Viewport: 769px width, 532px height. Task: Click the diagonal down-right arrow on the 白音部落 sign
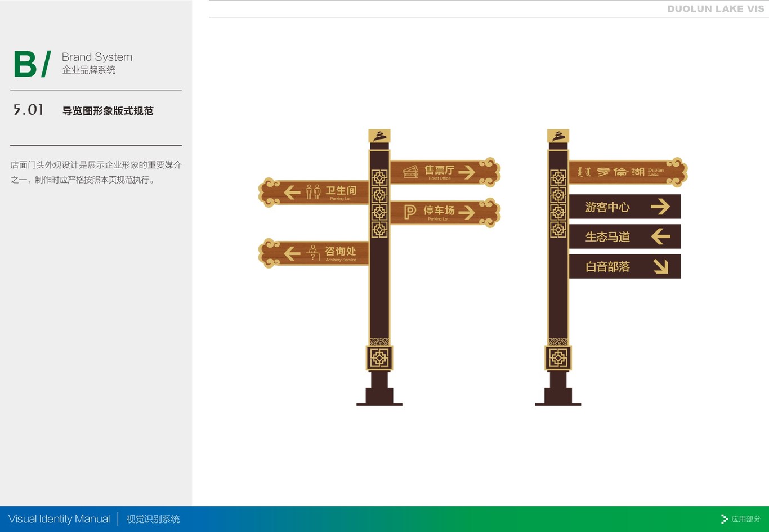(661, 266)
